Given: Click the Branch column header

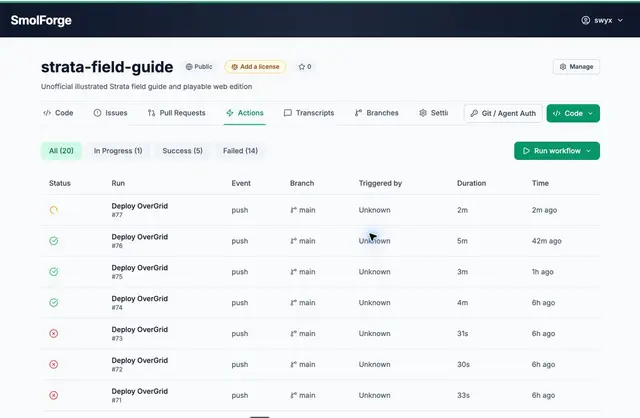Looking at the screenshot, I should coord(302,183).
